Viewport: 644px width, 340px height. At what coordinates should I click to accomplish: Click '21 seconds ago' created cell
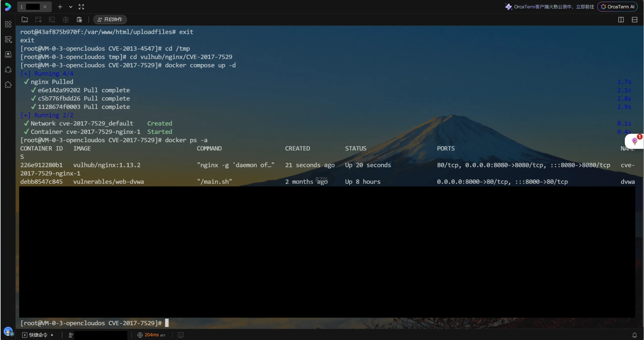click(310, 165)
